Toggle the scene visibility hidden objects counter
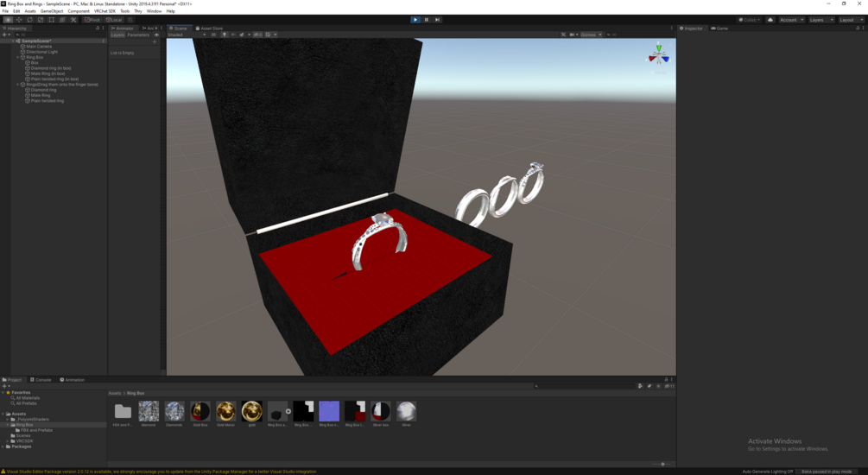 tap(257, 35)
